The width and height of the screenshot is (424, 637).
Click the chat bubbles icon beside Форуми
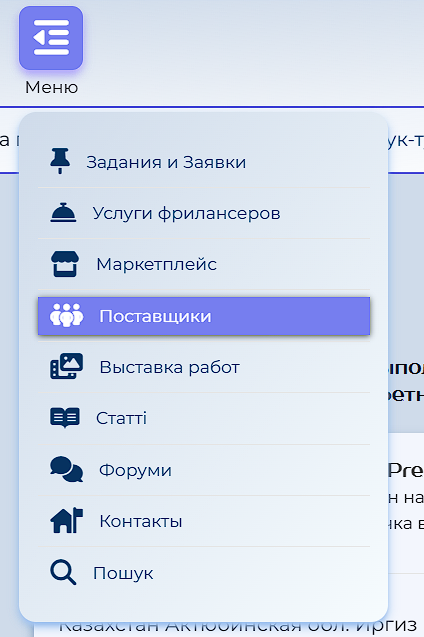coord(67,470)
